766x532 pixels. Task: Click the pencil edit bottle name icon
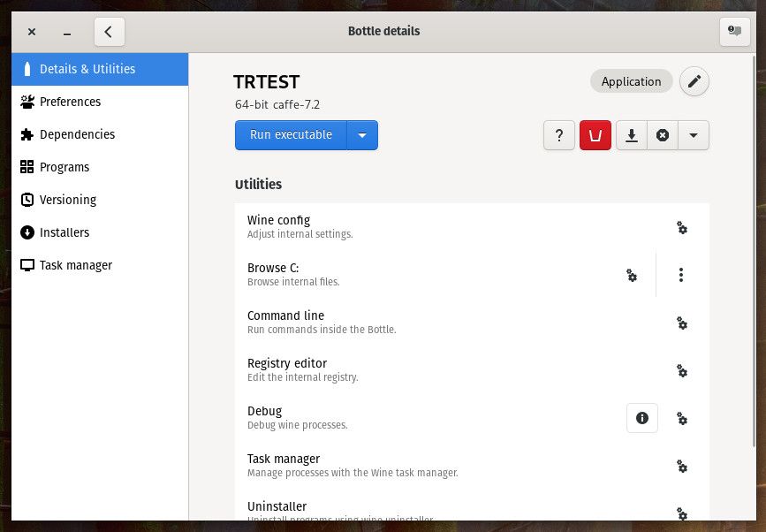pos(694,81)
